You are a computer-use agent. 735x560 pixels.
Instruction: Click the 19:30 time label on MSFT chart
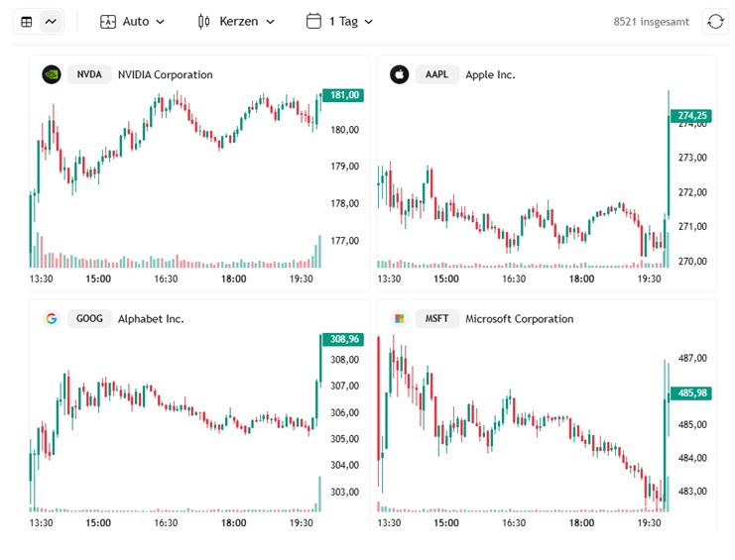tap(649, 523)
